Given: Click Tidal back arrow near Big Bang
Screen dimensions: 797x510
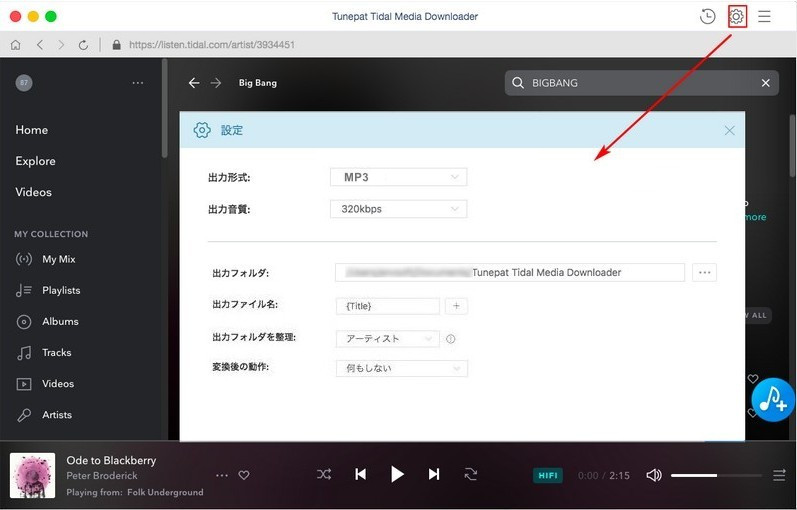Looking at the screenshot, I should (194, 83).
